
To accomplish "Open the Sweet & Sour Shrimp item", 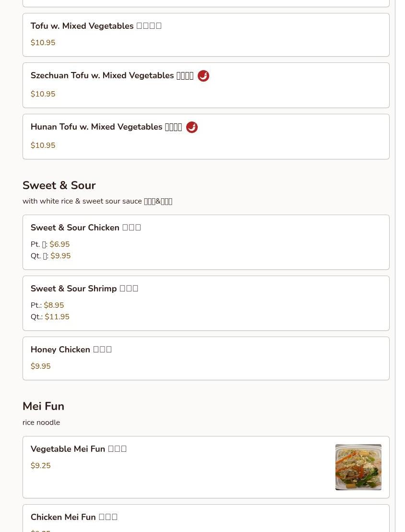I will pos(206,303).
